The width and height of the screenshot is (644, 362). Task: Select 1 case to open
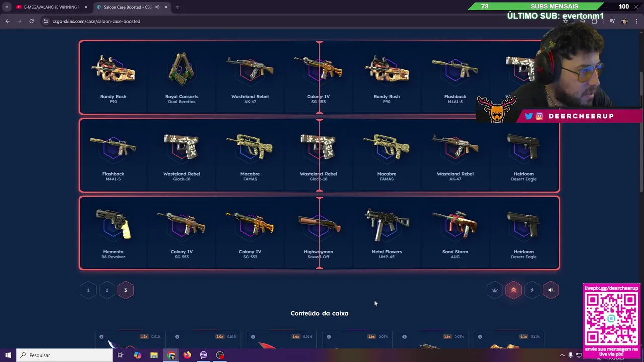tap(88, 290)
